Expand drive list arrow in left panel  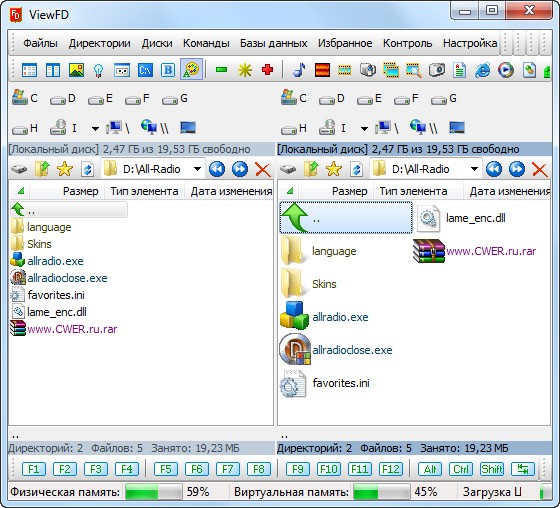95,128
